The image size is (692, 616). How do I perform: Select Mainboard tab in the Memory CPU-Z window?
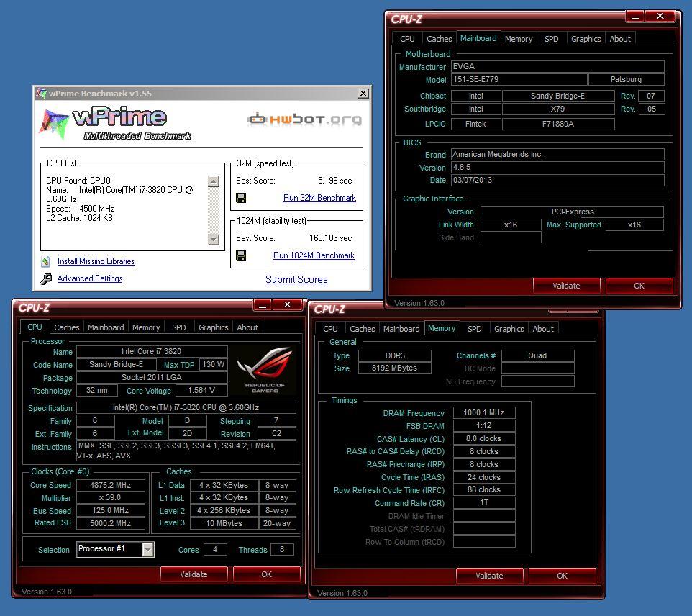[x=401, y=329]
